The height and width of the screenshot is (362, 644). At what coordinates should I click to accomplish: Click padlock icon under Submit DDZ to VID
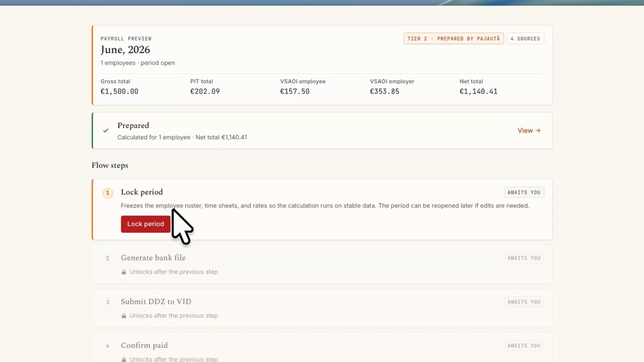point(124,316)
